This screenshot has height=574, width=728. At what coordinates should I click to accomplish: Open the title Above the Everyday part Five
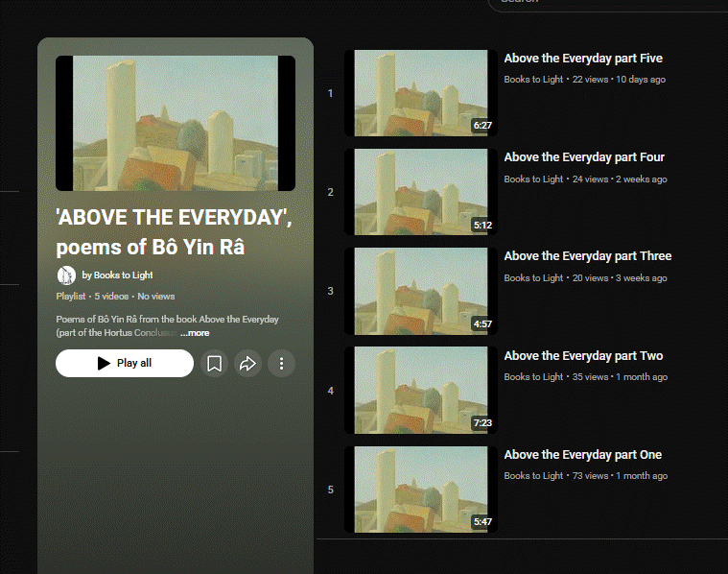coord(583,59)
